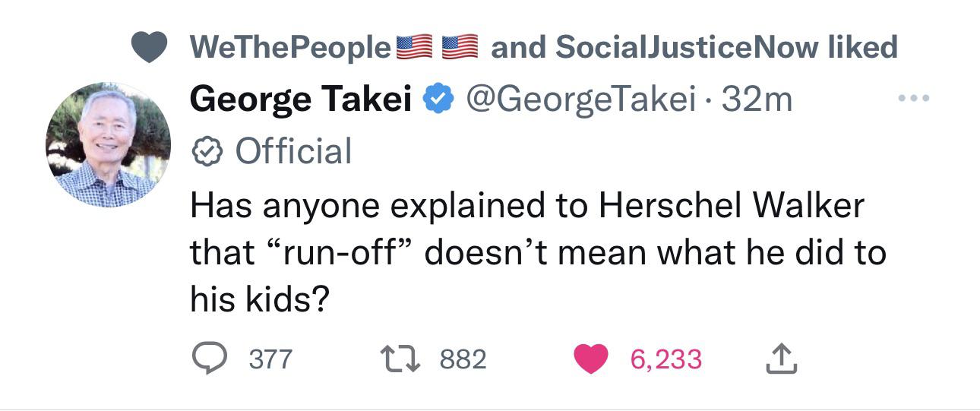
Task: View the 377 replies count
Action: pyautogui.click(x=270, y=359)
